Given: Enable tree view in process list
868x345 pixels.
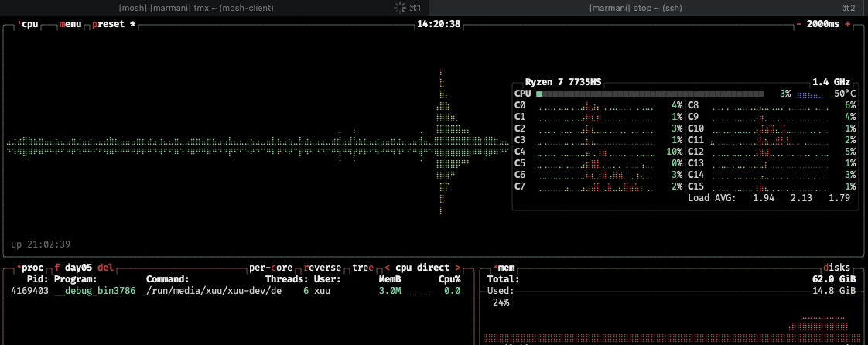Looking at the screenshot, I should pos(364,268).
